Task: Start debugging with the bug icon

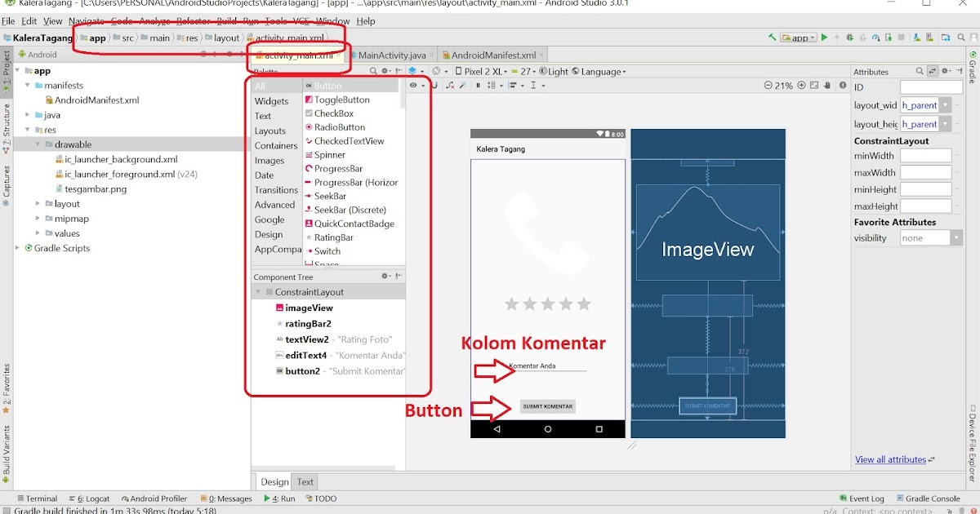Action: click(849, 38)
